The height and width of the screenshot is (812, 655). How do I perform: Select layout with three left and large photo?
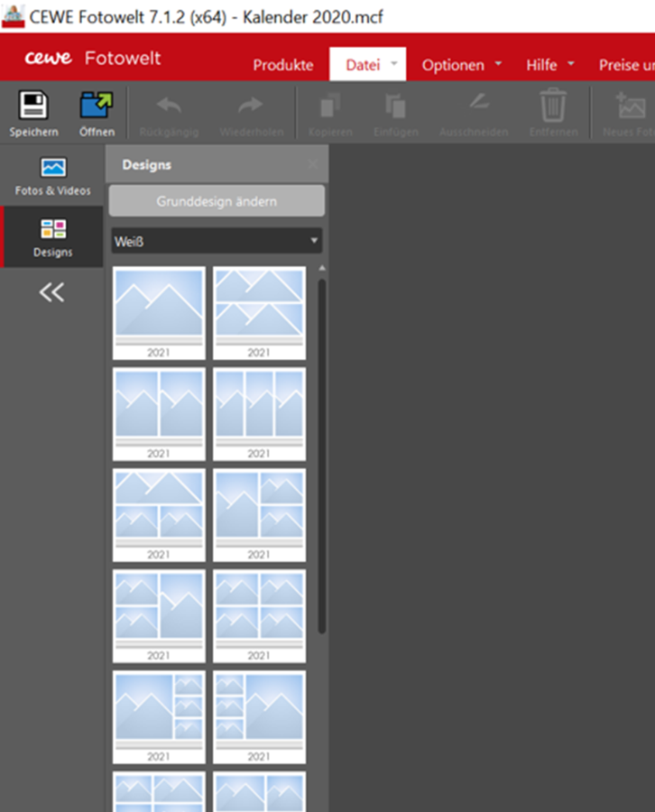pos(260,717)
